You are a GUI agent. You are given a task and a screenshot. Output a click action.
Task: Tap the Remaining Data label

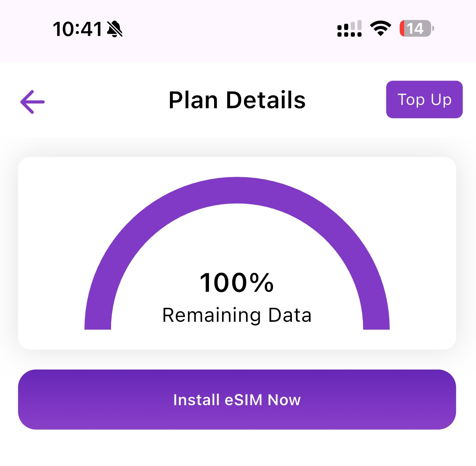(x=237, y=315)
